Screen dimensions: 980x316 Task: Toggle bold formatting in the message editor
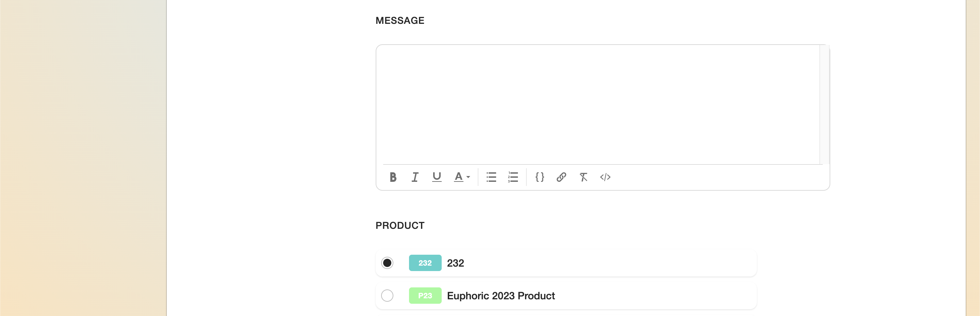[x=393, y=177]
